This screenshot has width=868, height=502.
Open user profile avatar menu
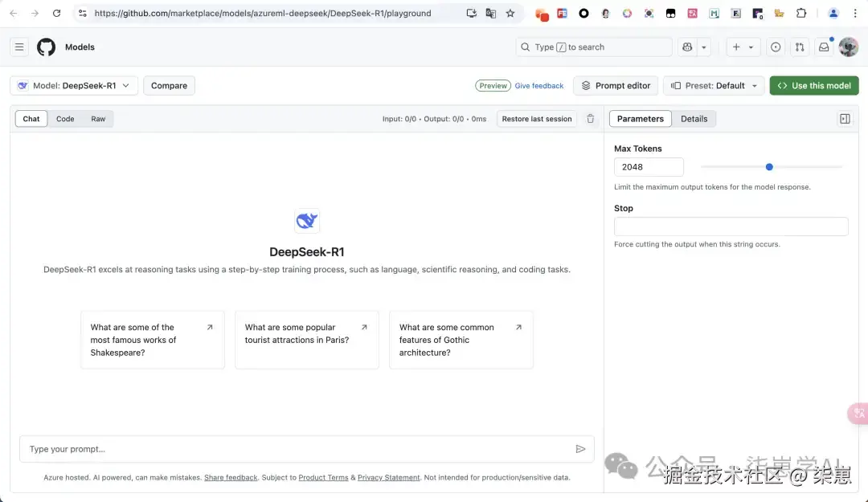pos(848,47)
